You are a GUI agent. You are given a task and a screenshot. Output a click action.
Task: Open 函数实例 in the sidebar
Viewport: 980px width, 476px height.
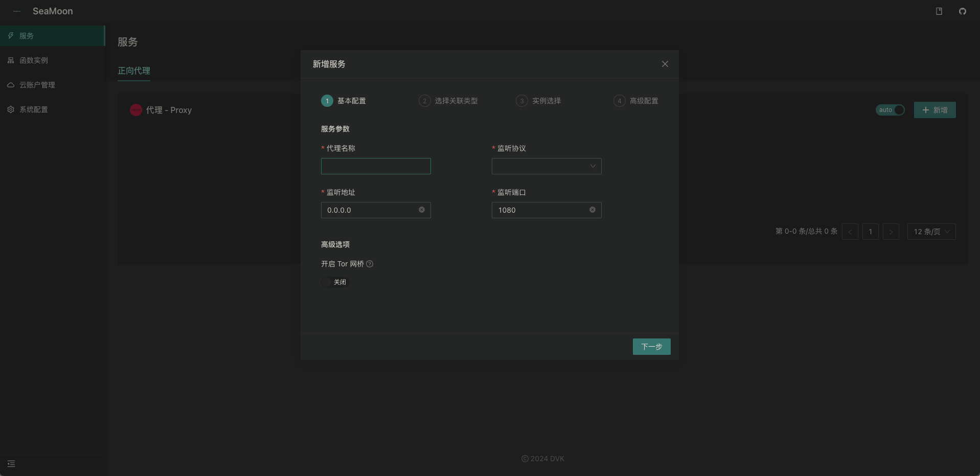click(x=52, y=60)
